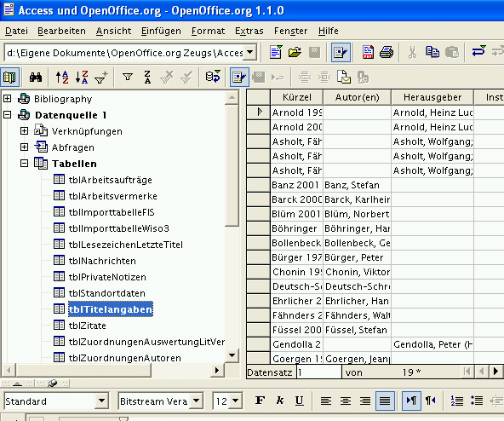Click the Refresh data icon
The height and width of the screenshot is (421, 504).
(x=213, y=78)
